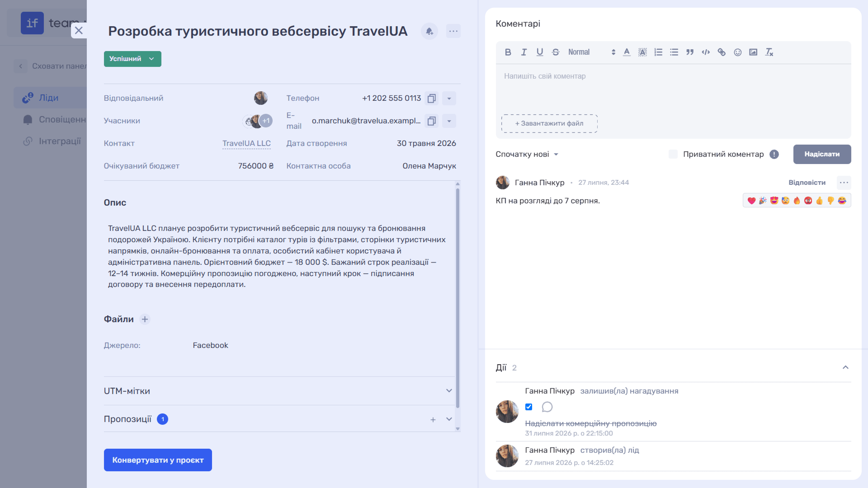Click the Facebook source value
The width and height of the screenshot is (868, 488).
pos(210,345)
